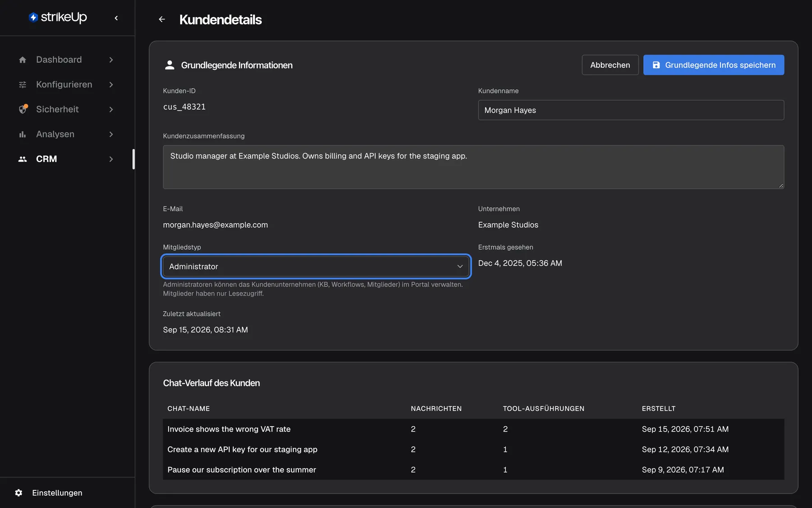The image size is (812, 508).
Task: Click the NACHRICHTEN column header
Action: click(x=436, y=409)
